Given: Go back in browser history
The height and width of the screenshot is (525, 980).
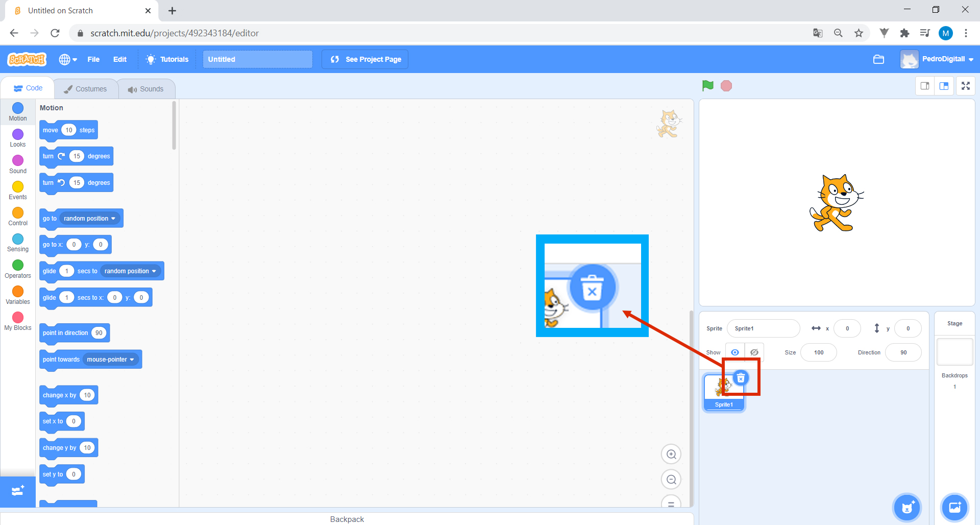Looking at the screenshot, I should click(x=14, y=33).
